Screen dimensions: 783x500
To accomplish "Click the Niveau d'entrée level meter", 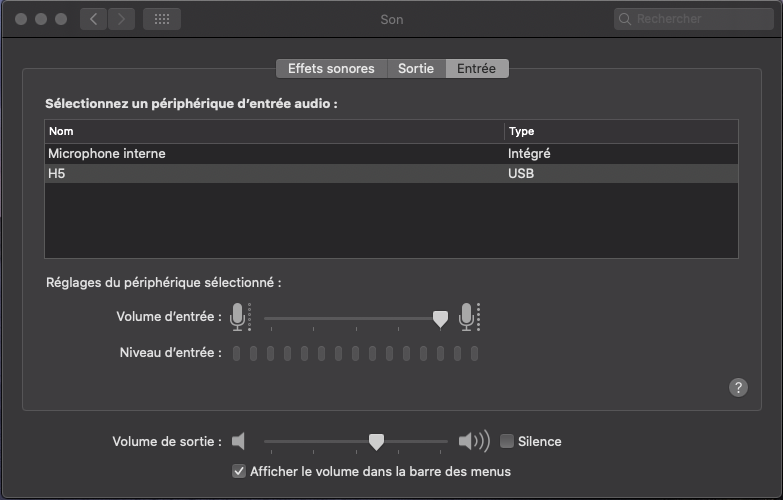I will pyautogui.click(x=355, y=353).
